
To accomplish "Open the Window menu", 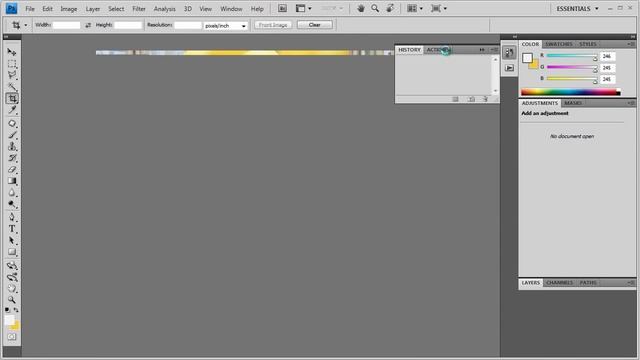I will [x=231, y=9].
